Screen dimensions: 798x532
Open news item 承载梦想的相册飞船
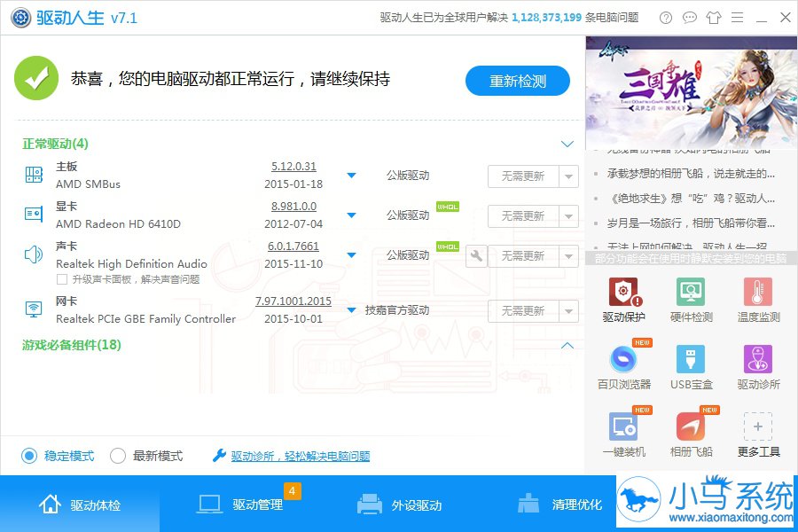tap(691, 173)
